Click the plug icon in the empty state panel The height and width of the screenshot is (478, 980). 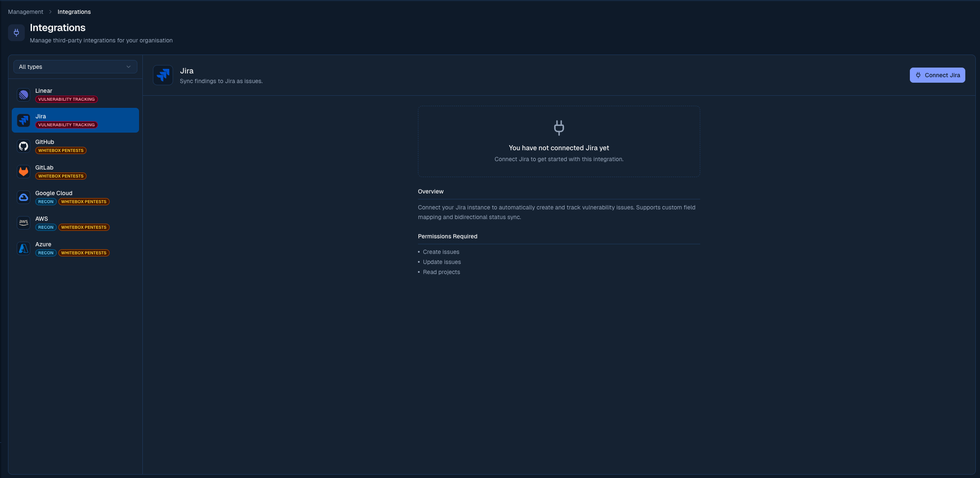559,128
